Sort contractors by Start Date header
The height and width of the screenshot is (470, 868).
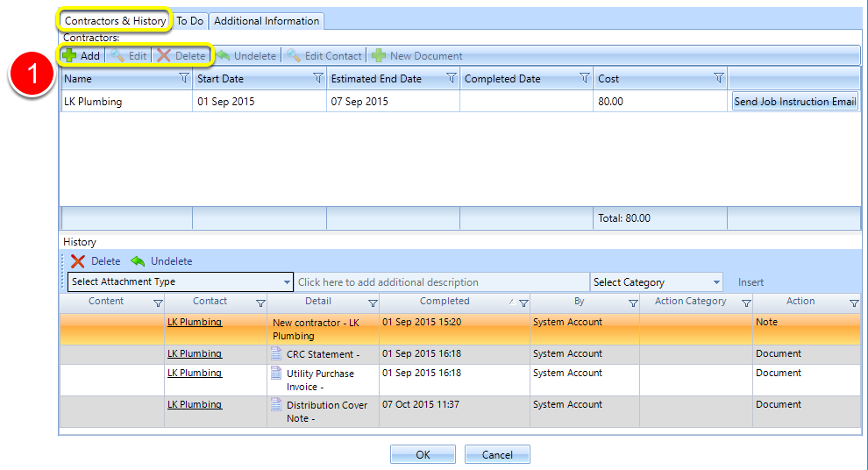(220, 79)
